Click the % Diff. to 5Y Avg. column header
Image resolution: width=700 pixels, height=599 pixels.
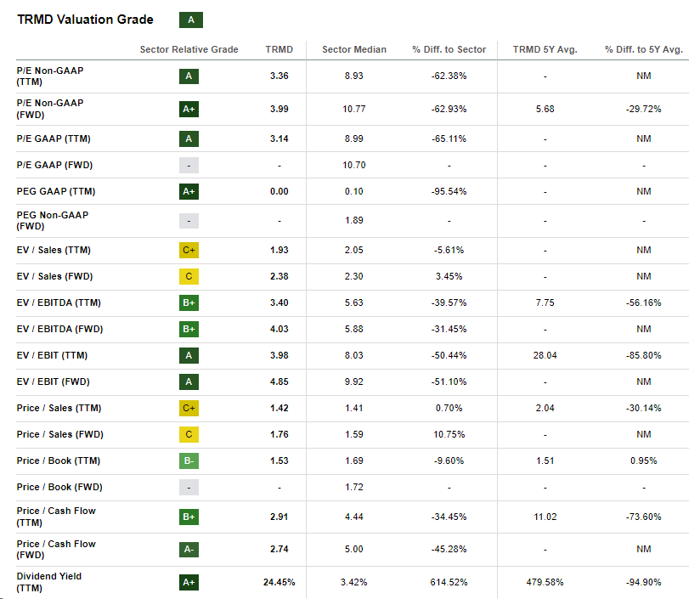tap(644, 49)
